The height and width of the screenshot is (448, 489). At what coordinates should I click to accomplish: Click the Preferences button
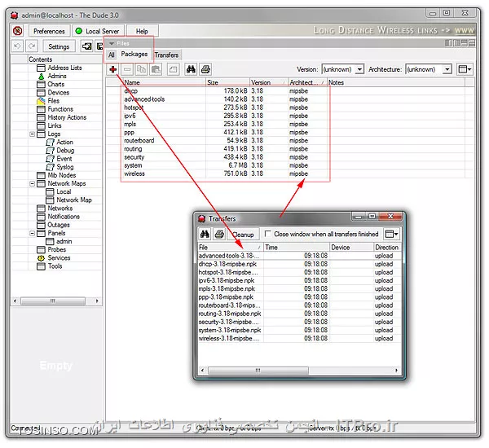(x=49, y=31)
